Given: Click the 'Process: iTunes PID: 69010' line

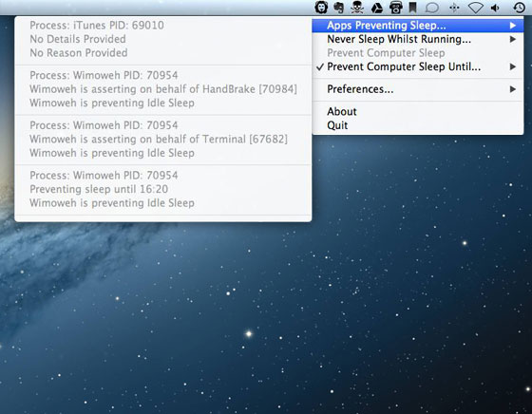Looking at the screenshot, I should (97, 26).
